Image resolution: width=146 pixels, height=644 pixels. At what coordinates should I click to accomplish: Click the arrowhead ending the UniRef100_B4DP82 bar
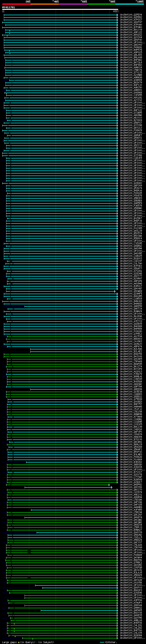pyautogui.click(x=109, y=485)
